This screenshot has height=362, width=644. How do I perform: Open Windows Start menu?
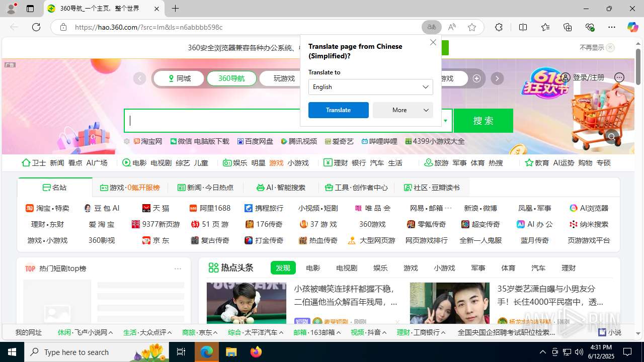click(x=12, y=352)
